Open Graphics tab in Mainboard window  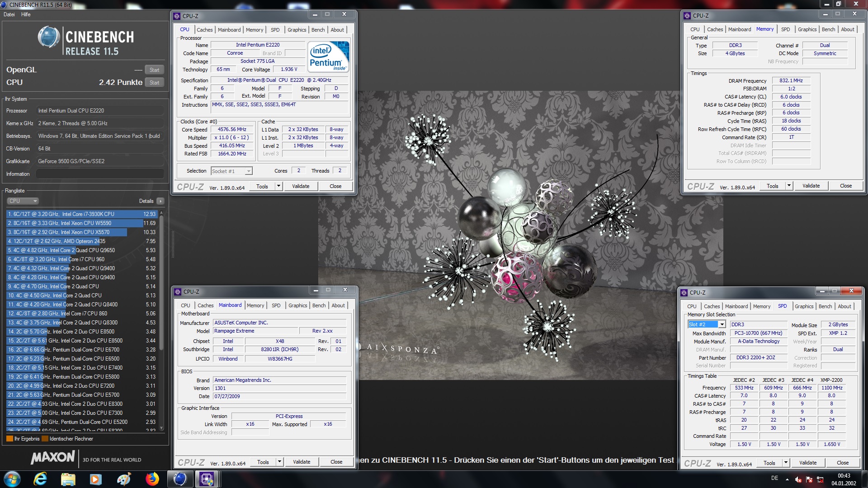(297, 305)
